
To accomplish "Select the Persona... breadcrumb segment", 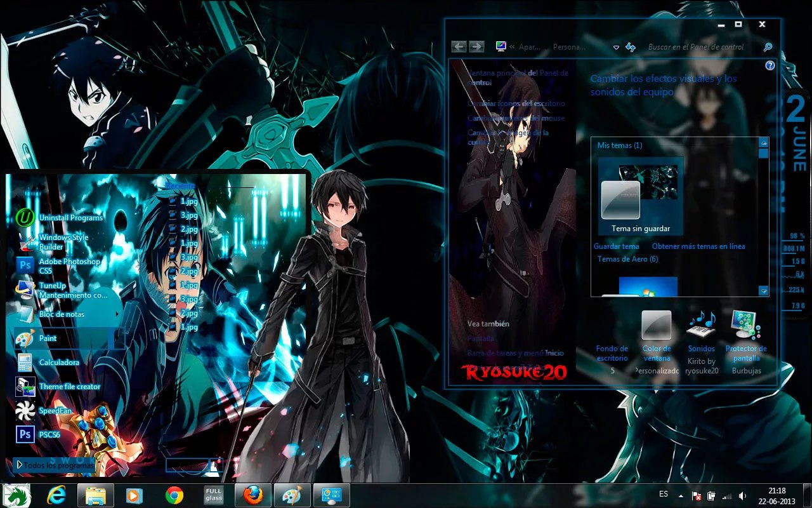I will click(569, 47).
